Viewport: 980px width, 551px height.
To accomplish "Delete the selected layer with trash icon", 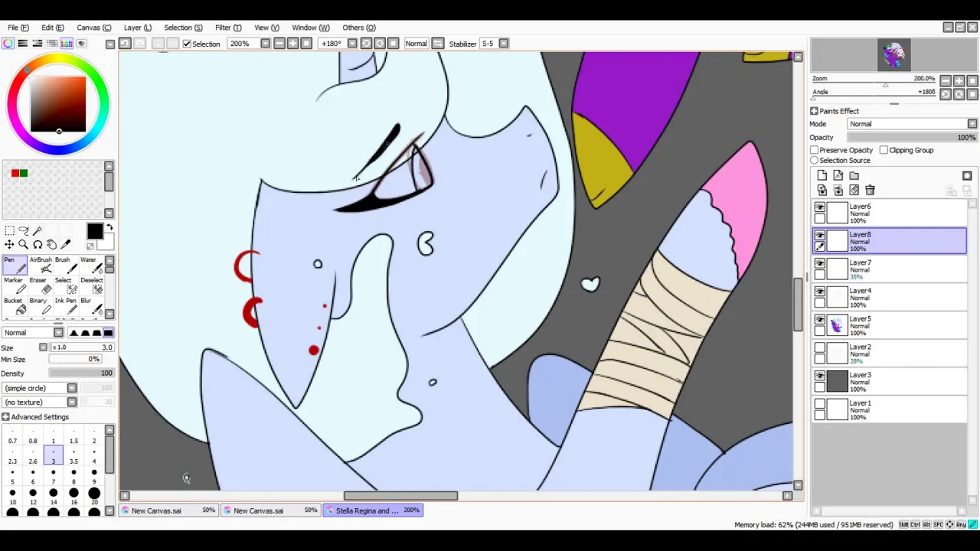I will point(870,190).
